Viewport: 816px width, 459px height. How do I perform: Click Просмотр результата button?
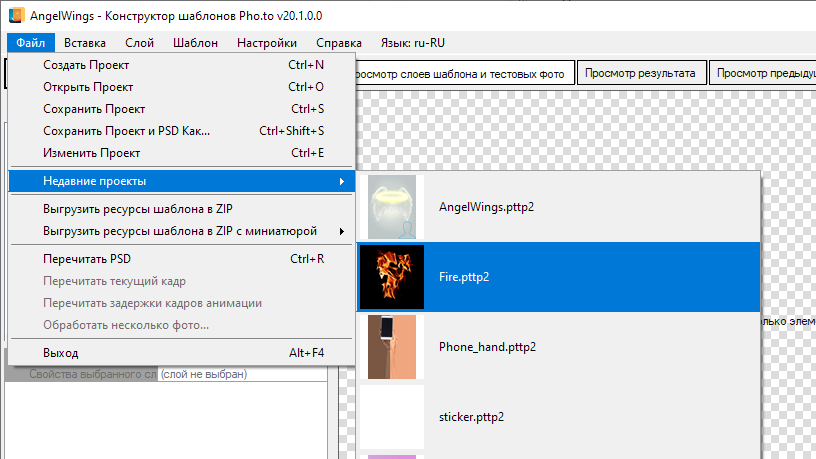(x=640, y=73)
